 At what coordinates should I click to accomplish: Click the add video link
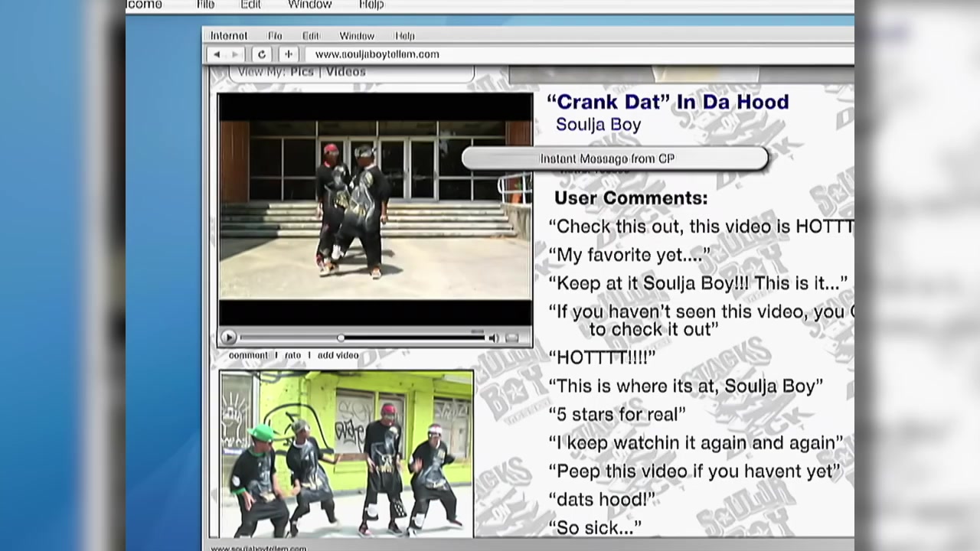(338, 355)
